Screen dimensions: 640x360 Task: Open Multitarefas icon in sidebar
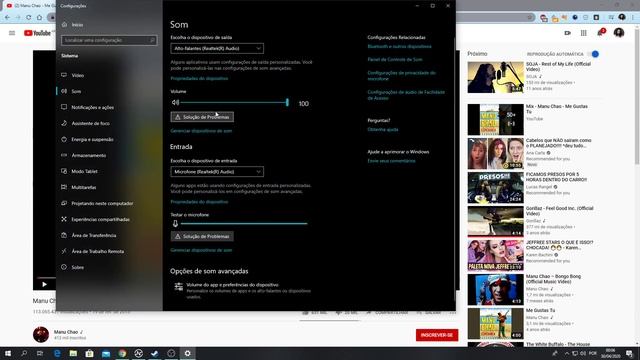(x=64, y=187)
